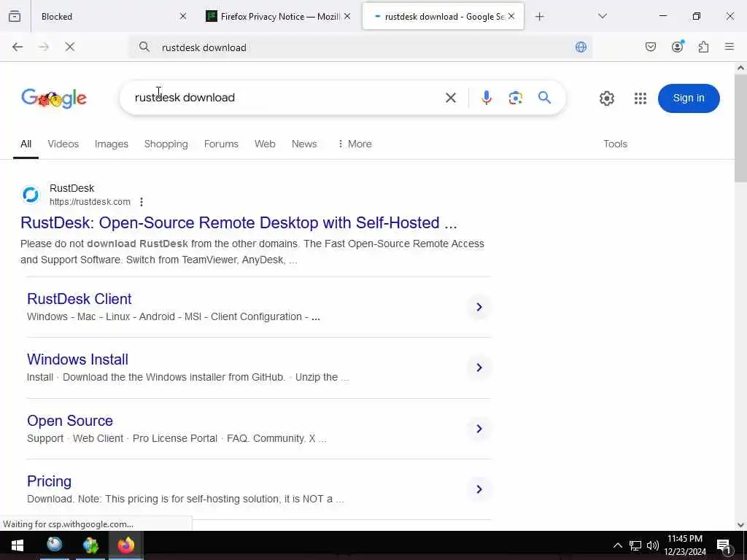Open the network icon in system tray

[x=635, y=545]
